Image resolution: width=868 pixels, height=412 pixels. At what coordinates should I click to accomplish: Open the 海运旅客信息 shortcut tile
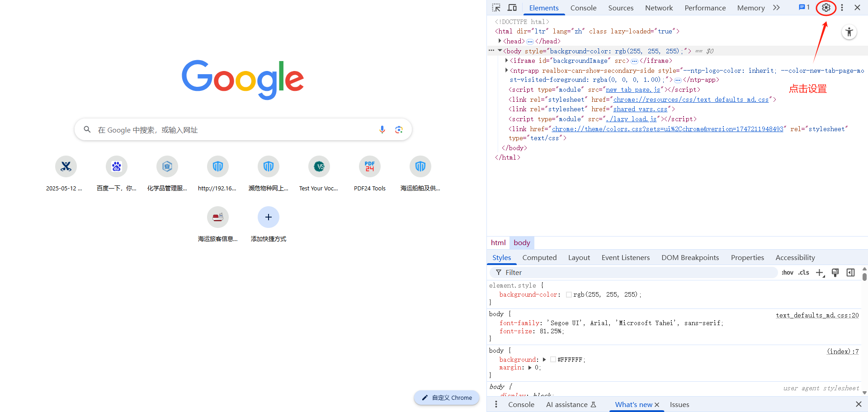click(x=218, y=224)
